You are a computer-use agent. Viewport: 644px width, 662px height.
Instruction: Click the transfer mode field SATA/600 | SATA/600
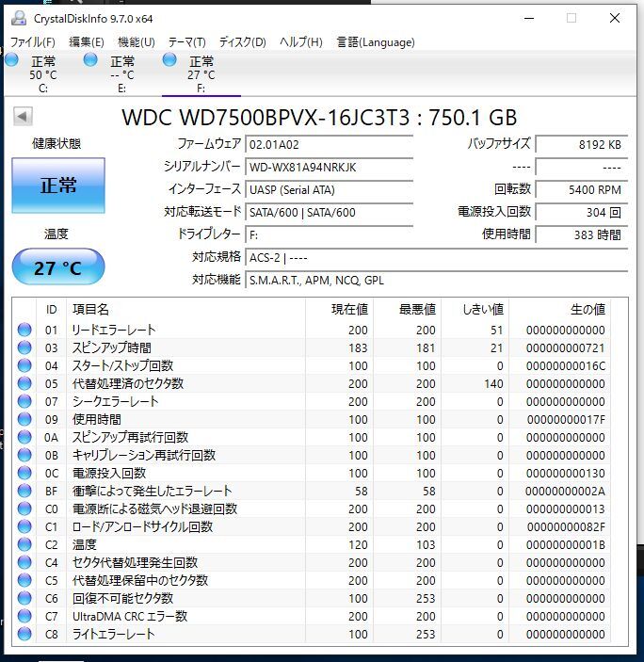(x=329, y=213)
